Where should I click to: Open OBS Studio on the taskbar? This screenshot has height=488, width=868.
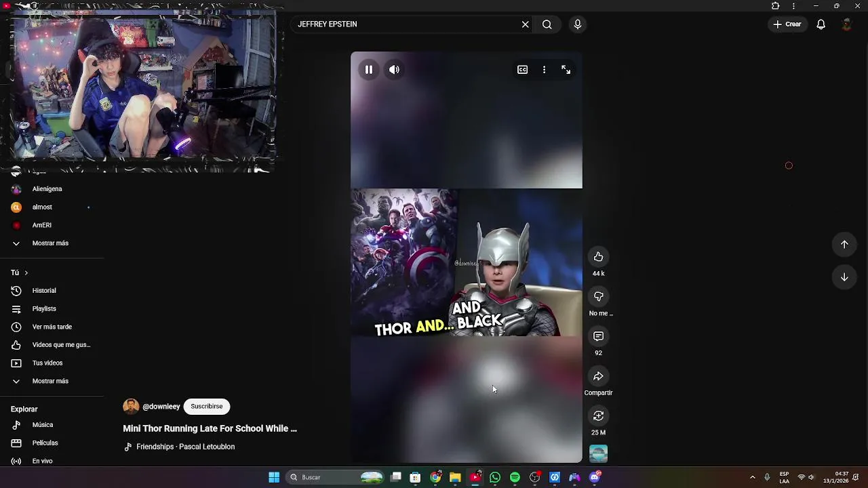click(534, 477)
